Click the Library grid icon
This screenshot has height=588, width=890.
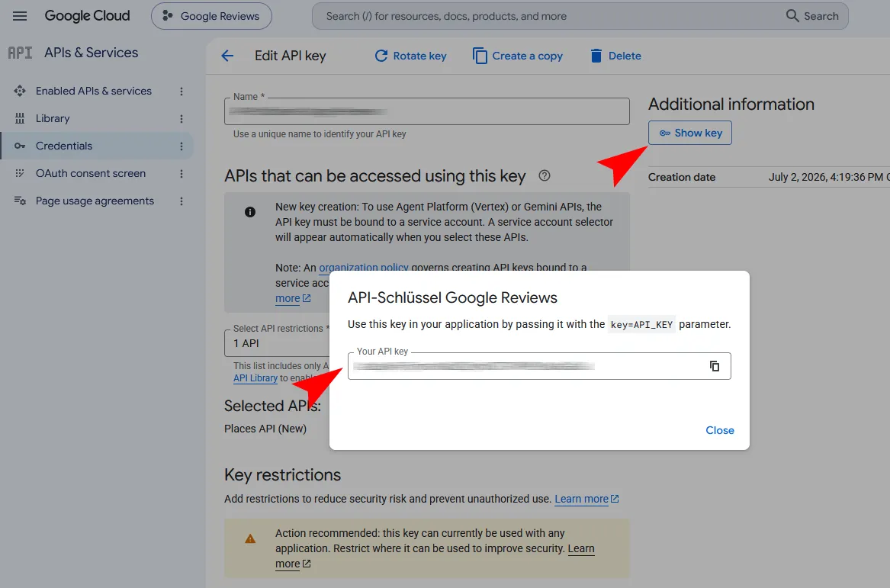tap(20, 118)
